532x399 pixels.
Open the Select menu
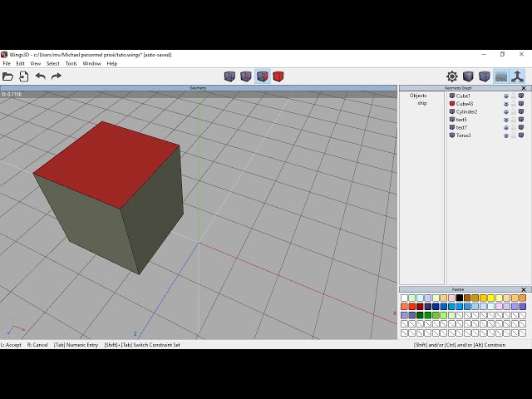pos(53,63)
